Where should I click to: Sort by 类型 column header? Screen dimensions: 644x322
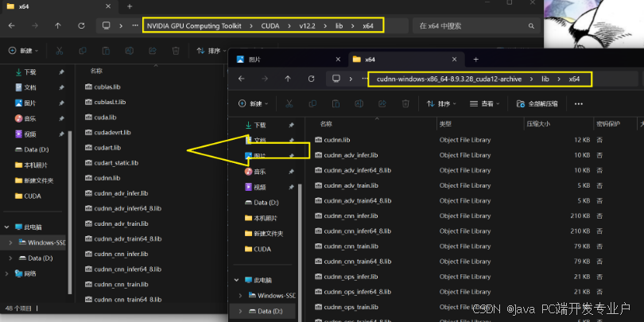point(445,123)
